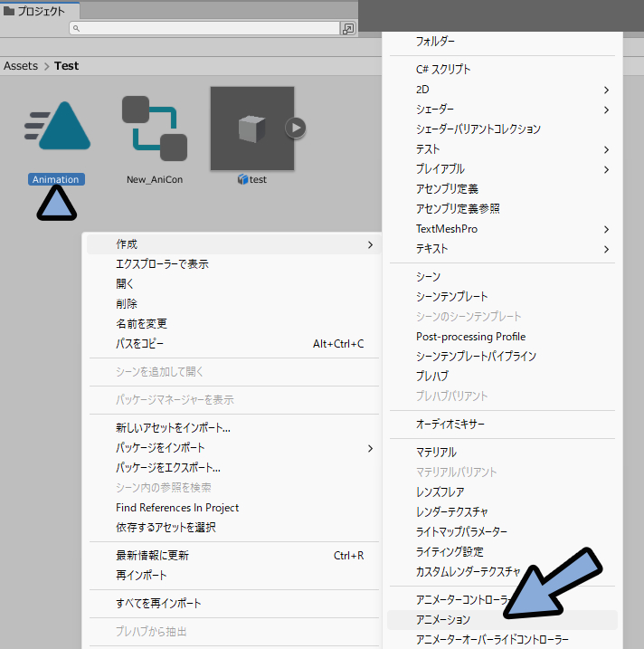Click the New_AniCon asset name label

(155, 179)
